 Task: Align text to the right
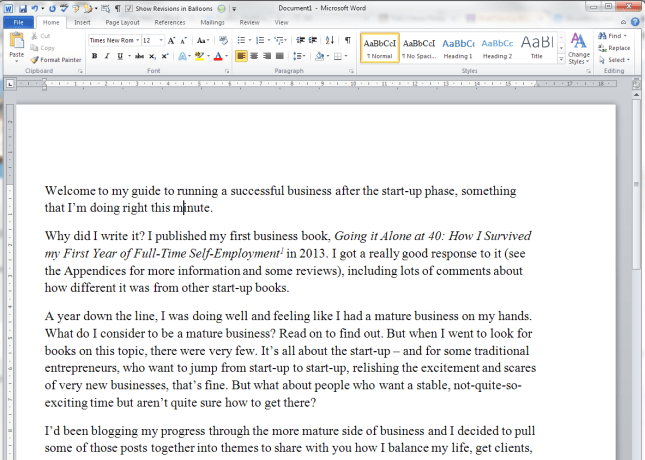tap(267, 56)
